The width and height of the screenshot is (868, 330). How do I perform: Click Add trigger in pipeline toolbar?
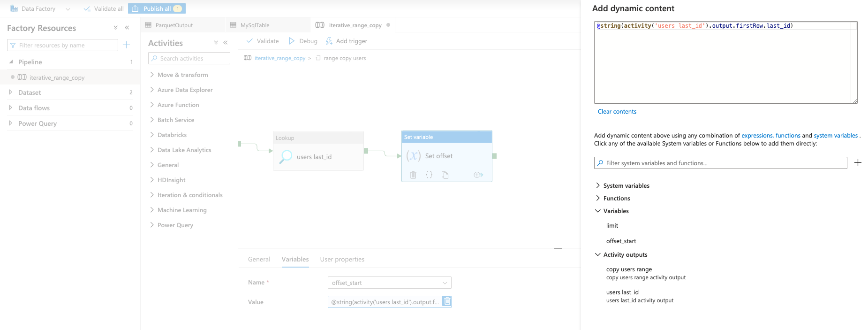coord(347,41)
